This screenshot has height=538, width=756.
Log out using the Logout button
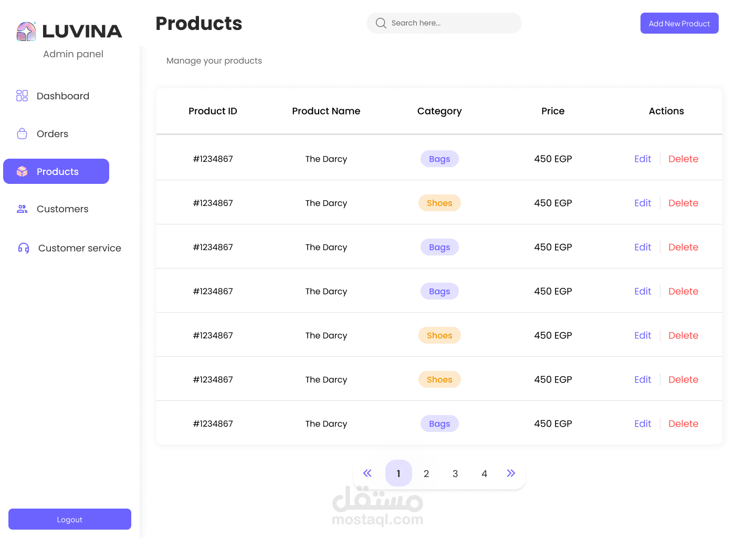pyautogui.click(x=70, y=519)
